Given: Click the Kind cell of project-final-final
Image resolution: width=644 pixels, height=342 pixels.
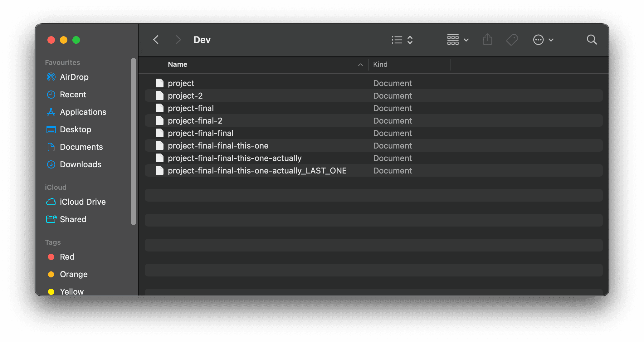Looking at the screenshot, I should (393, 133).
